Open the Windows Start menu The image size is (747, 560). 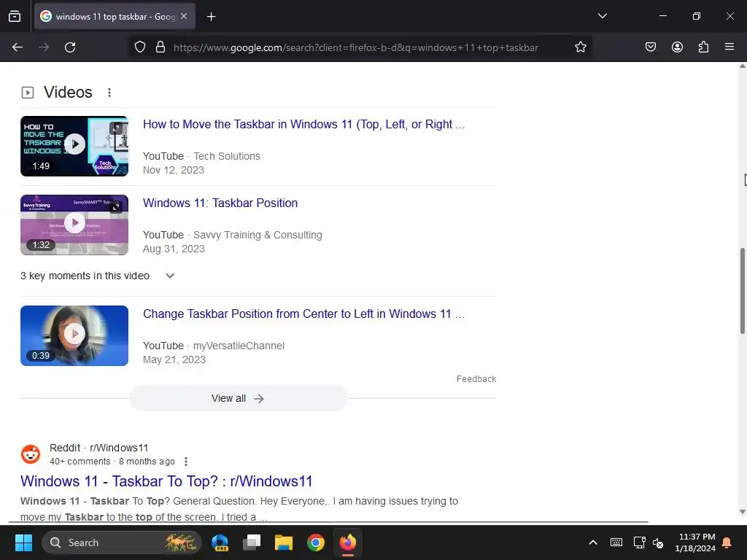click(23, 542)
